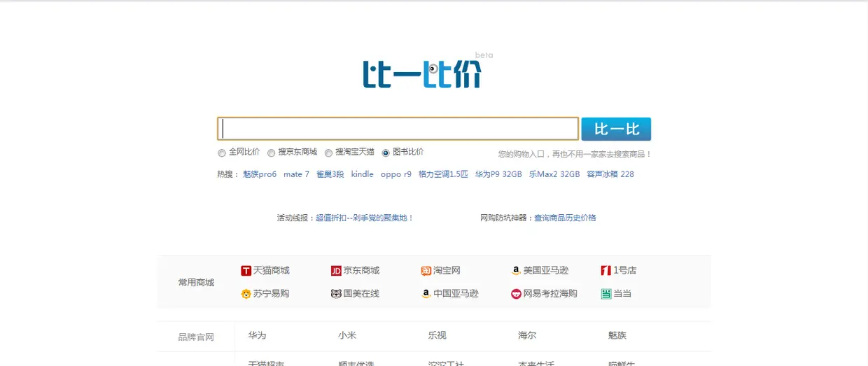Image resolution: width=868 pixels, height=366 pixels.
Task: Open the 中国亚马逊 store link
Action: pos(456,294)
